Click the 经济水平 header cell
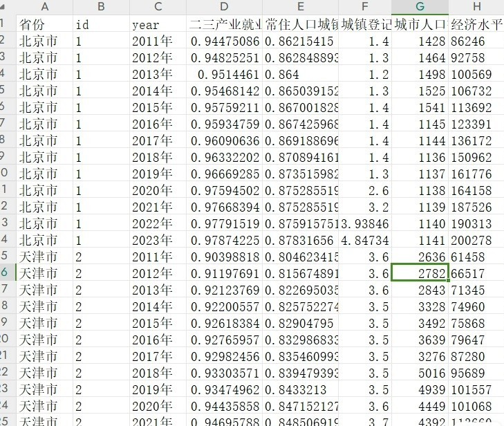This screenshot has height=426, width=504. 476,24
